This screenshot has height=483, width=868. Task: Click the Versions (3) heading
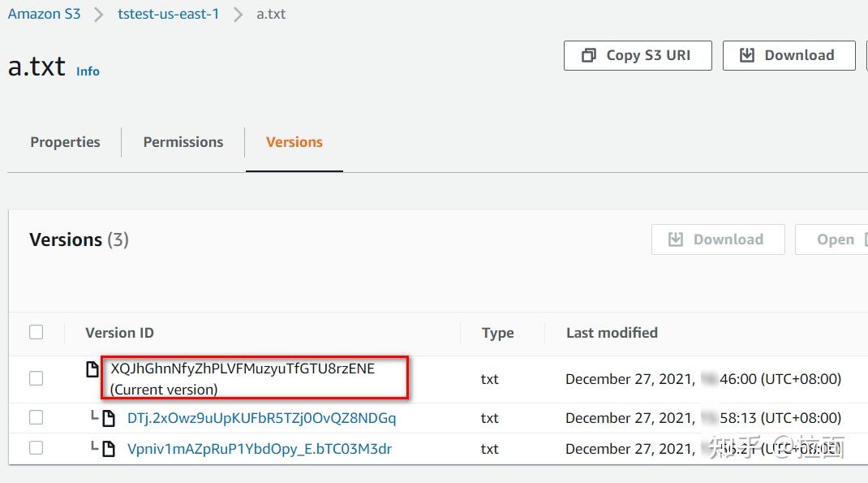click(x=79, y=239)
